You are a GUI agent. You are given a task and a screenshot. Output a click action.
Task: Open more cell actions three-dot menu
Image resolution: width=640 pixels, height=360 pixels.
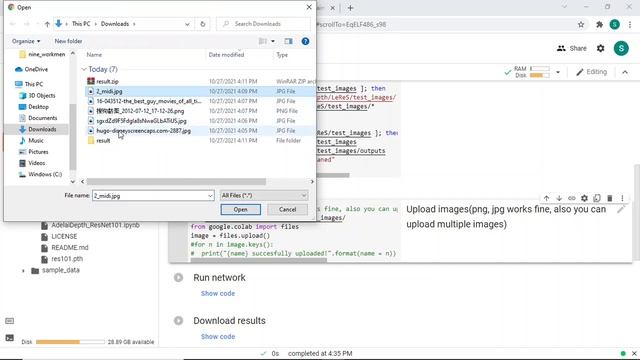(622, 198)
